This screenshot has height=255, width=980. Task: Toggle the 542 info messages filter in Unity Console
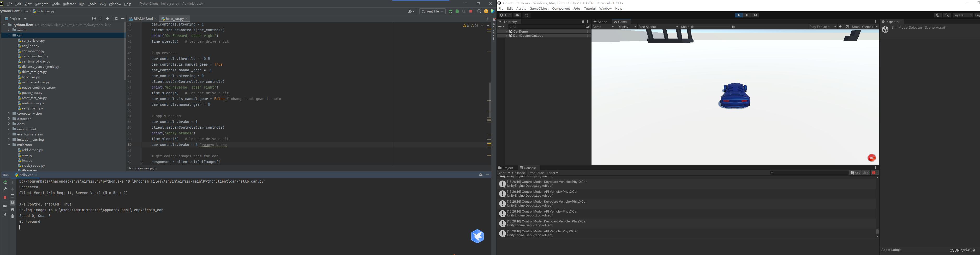pos(856,173)
